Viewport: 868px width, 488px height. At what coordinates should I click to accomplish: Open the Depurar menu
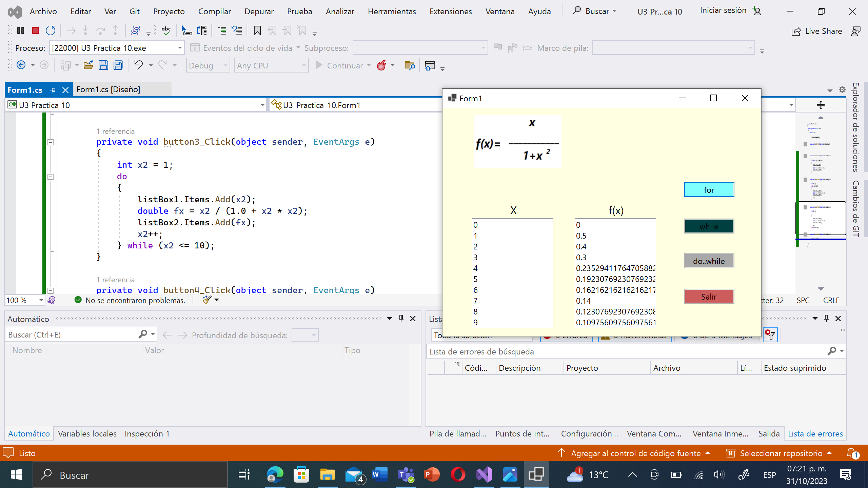pyautogui.click(x=259, y=11)
